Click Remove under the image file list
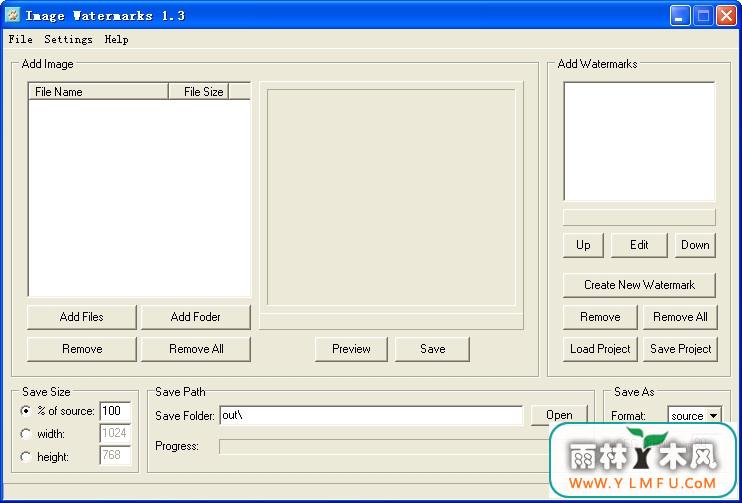 click(x=81, y=349)
